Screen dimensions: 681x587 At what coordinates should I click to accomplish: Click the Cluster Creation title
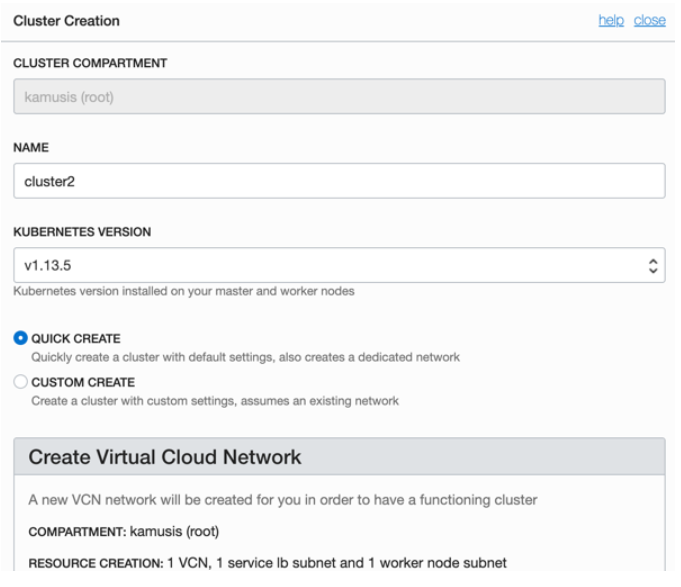66,21
